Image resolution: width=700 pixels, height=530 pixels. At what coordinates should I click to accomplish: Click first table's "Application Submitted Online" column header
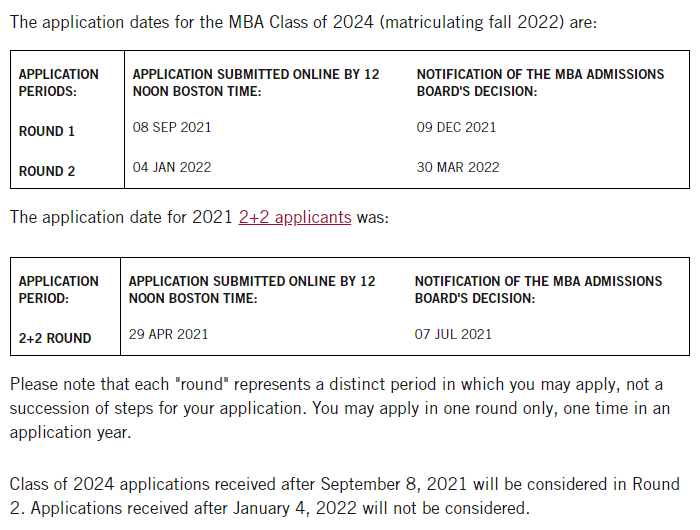(256, 82)
